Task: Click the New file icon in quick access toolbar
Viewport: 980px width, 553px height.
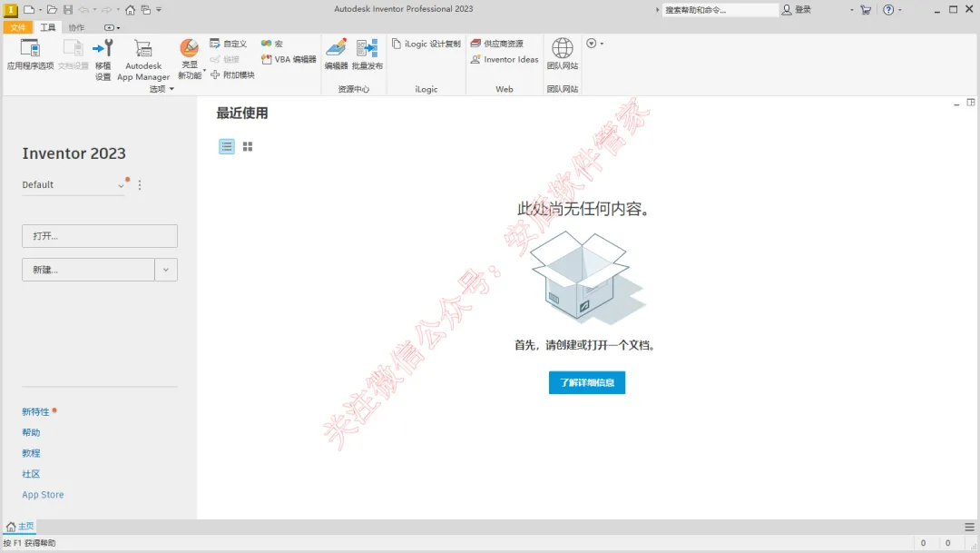Action: (x=29, y=10)
